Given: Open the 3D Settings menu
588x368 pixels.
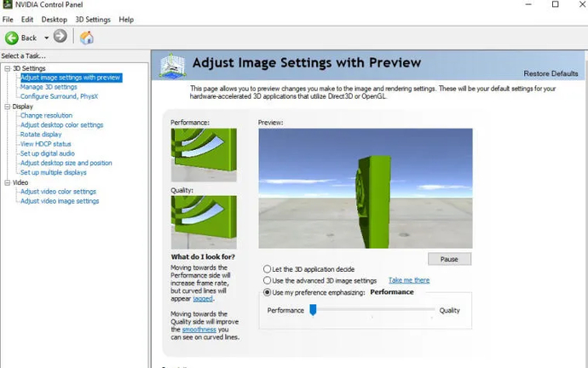Looking at the screenshot, I should (92, 19).
